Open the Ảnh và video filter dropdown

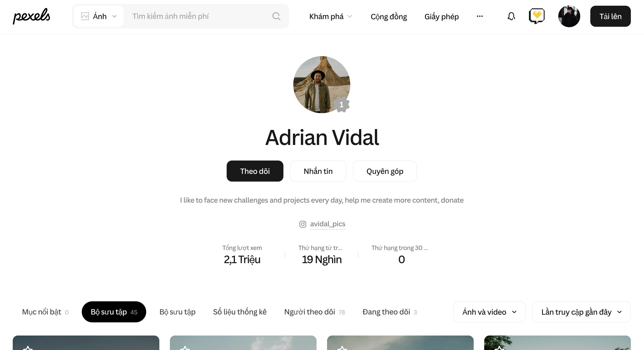(x=489, y=312)
